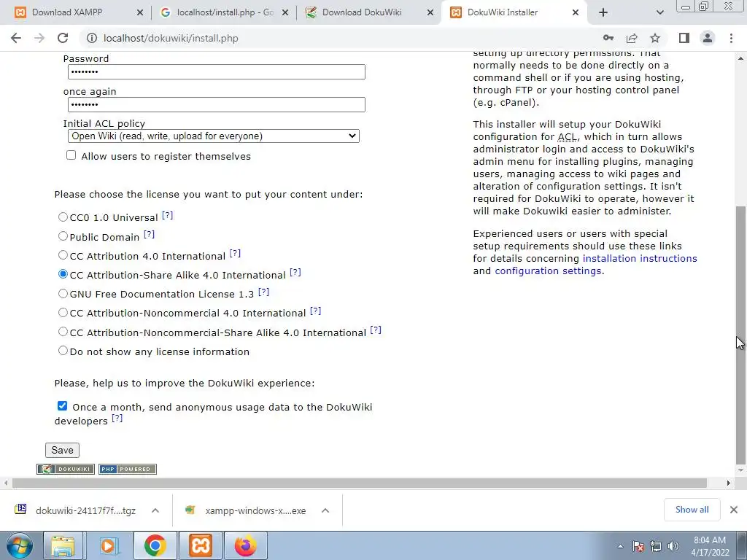This screenshot has width=747, height=560.
Task: Choose CC Attribution-Share Alike 4.0 International
Action: click(x=63, y=274)
